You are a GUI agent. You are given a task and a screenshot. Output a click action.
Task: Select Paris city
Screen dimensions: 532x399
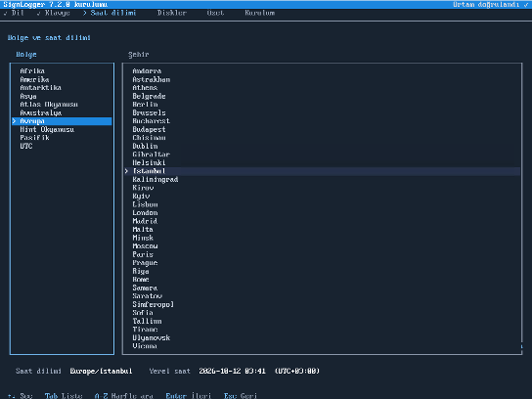click(323, 254)
